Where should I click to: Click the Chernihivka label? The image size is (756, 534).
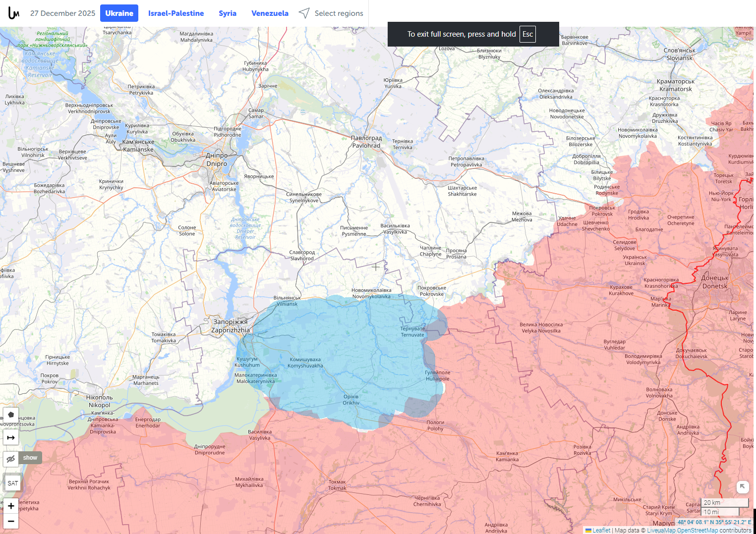click(427, 501)
